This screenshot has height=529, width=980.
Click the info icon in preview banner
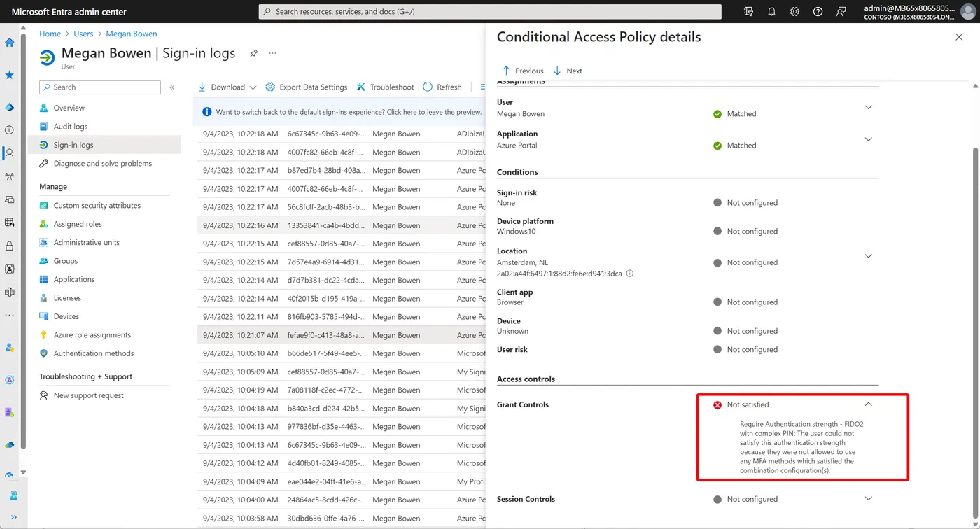coord(206,112)
